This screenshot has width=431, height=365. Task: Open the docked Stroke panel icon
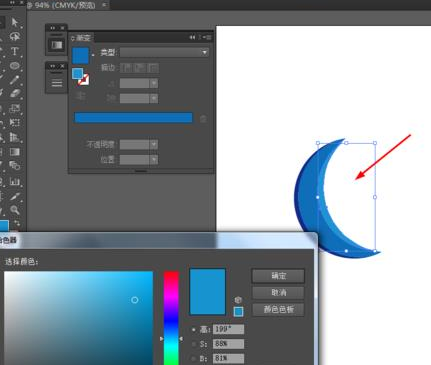pos(57,83)
